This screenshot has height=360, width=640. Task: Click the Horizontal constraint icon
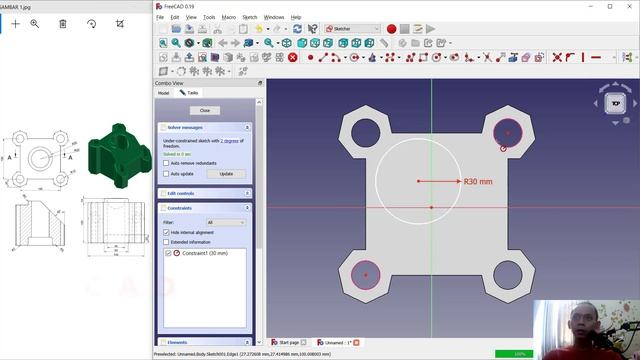[596, 58]
